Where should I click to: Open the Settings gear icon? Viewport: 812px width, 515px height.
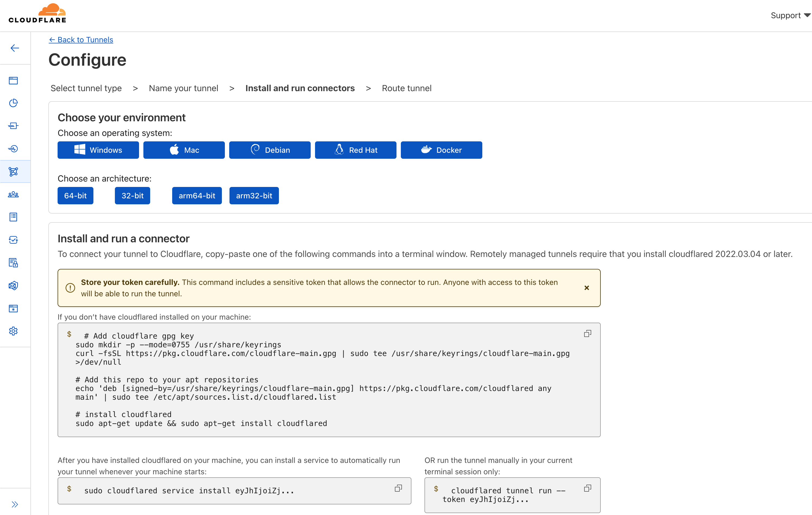pyautogui.click(x=14, y=331)
